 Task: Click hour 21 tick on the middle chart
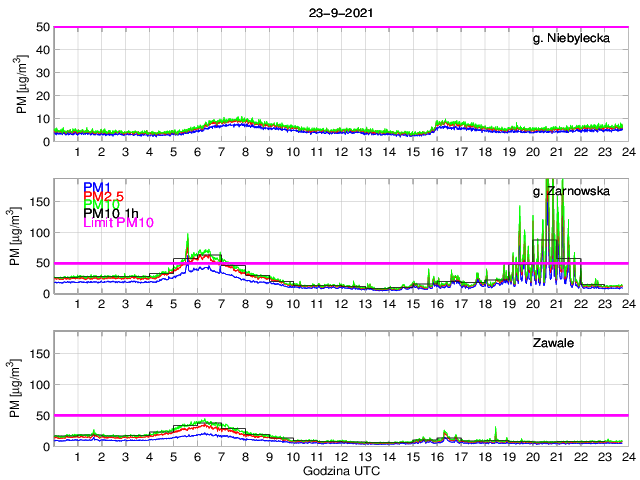pos(556,303)
